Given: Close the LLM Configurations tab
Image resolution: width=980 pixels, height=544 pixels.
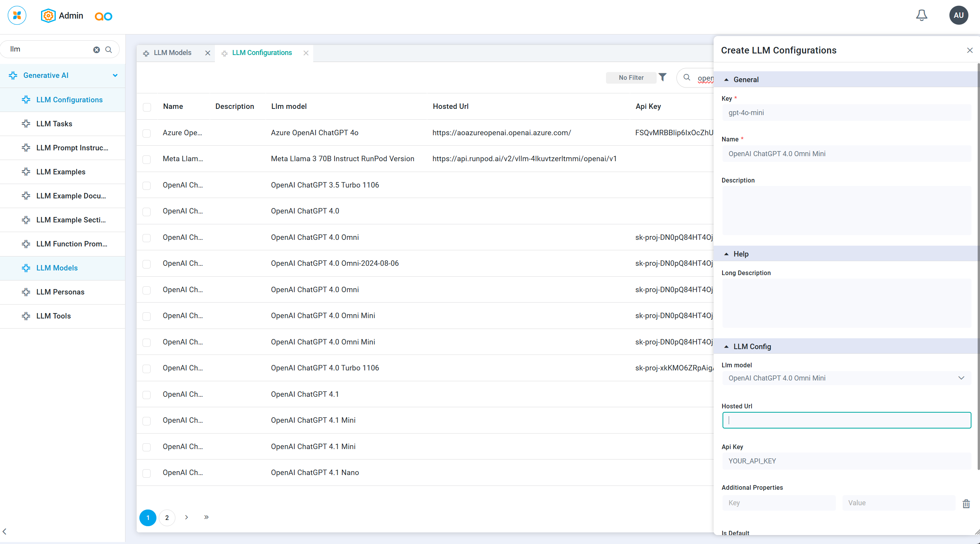Looking at the screenshot, I should pyautogui.click(x=306, y=53).
